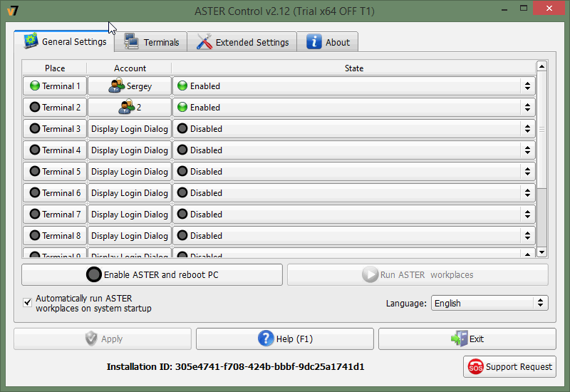The height and width of the screenshot is (392, 570).
Task: Click the Exit button
Action: pos(467,339)
